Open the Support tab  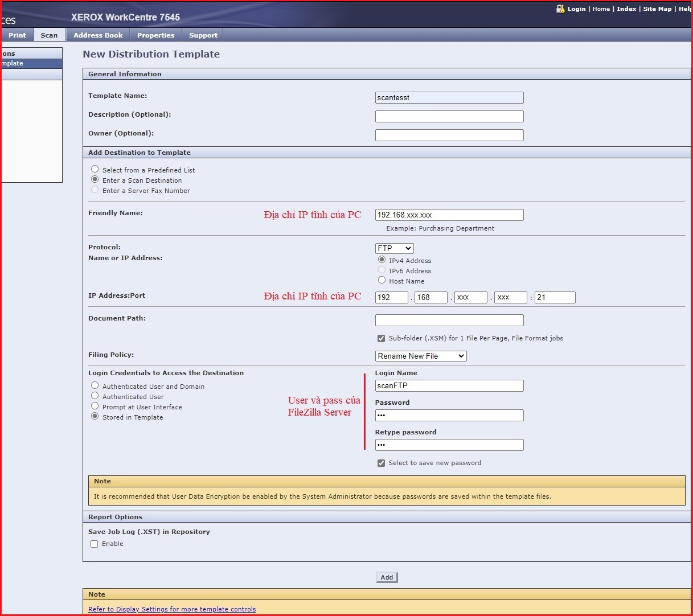point(203,35)
